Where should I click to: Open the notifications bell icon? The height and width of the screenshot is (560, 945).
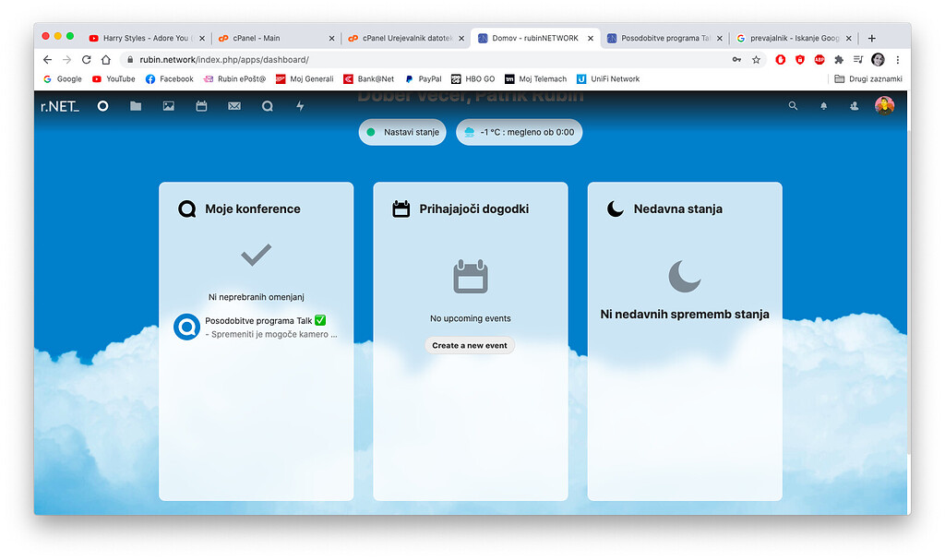pyautogui.click(x=823, y=106)
